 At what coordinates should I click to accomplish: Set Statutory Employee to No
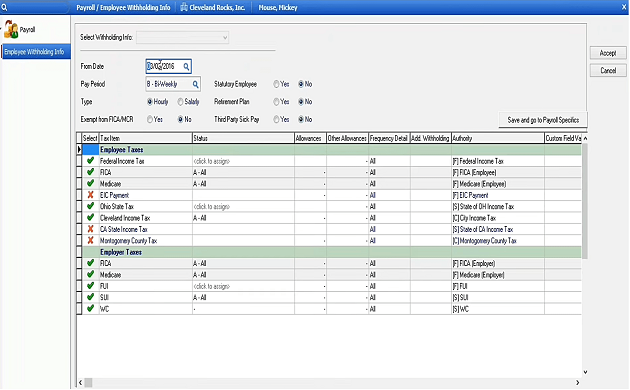click(x=301, y=84)
